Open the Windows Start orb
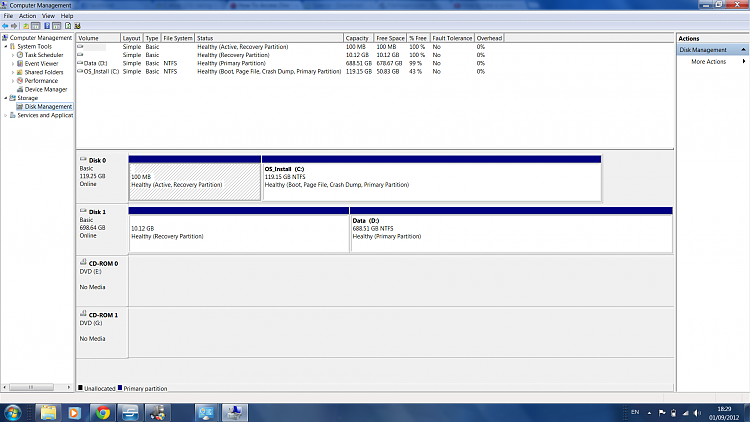750x422 pixels. tap(12, 412)
